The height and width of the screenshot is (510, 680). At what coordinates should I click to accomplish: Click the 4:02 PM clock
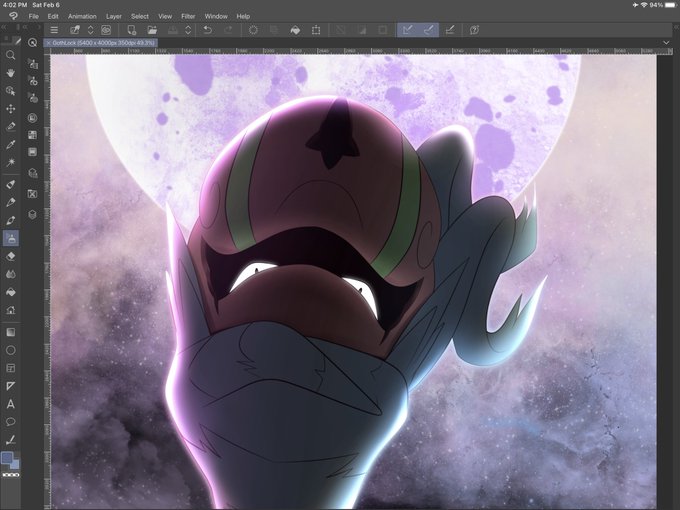[15, 5]
